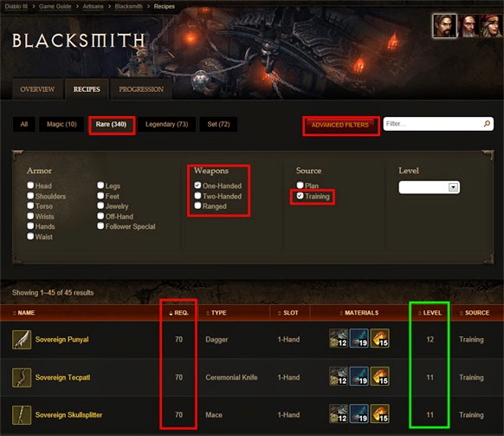Choose the bearded male artisan portrait
The height and width of the screenshot is (436, 504).
point(444,26)
